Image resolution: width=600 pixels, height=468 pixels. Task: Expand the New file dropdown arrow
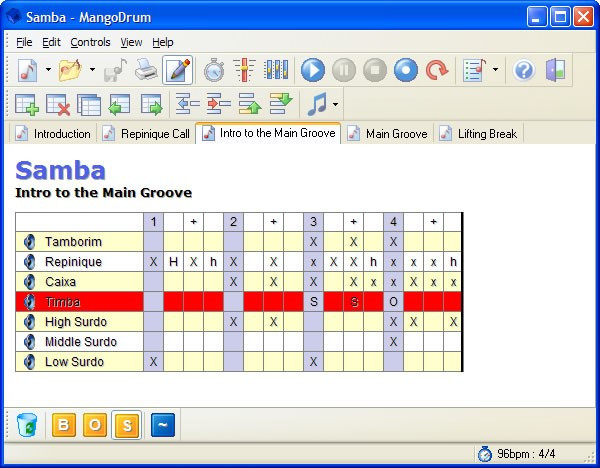pyautogui.click(x=48, y=70)
